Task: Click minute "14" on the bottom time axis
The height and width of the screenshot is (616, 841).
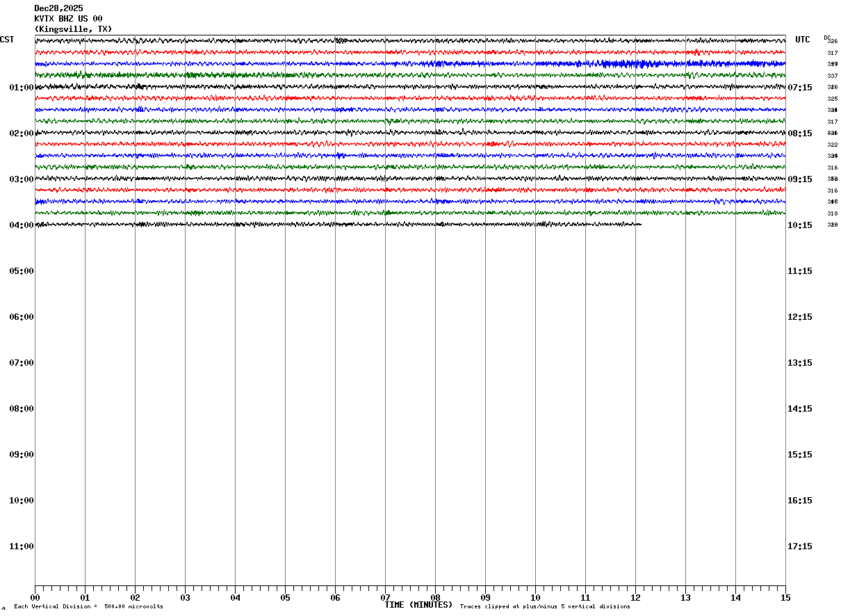Action: click(735, 598)
